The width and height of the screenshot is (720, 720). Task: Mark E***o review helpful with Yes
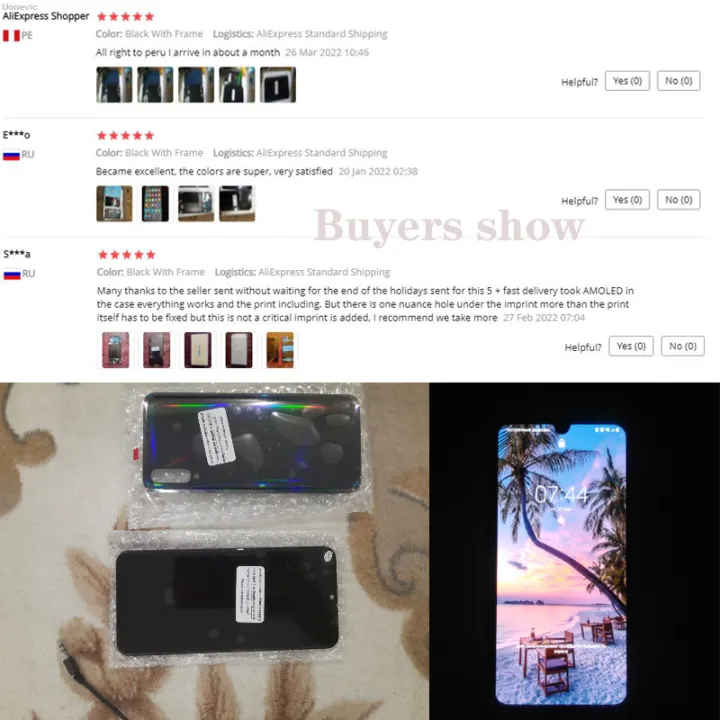[x=627, y=200]
